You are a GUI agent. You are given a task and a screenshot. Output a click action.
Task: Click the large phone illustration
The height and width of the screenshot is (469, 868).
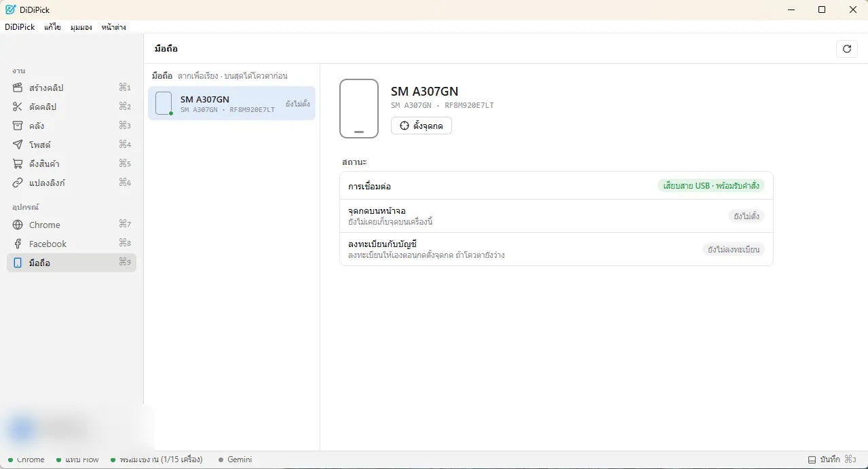[x=359, y=109]
